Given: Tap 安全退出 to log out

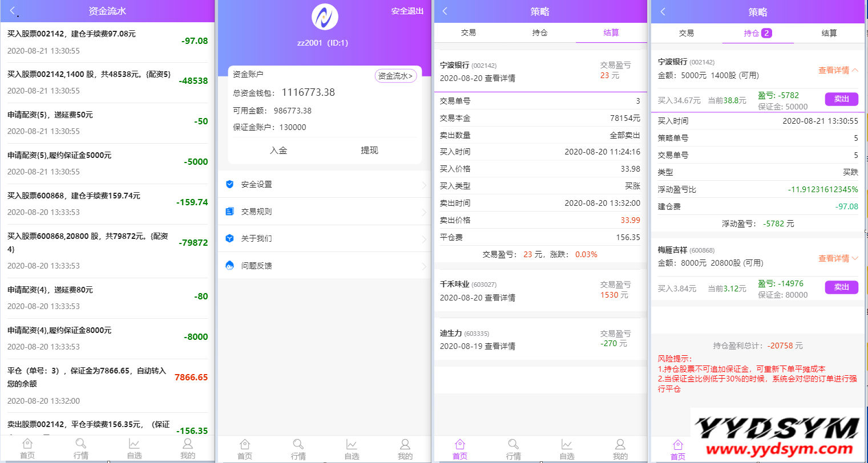Looking at the screenshot, I should 407,11.
